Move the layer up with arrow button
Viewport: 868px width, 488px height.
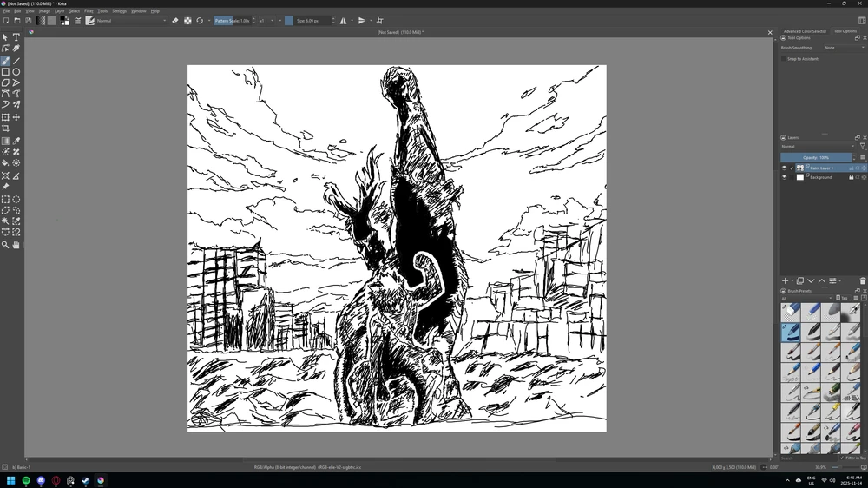(x=821, y=281)
